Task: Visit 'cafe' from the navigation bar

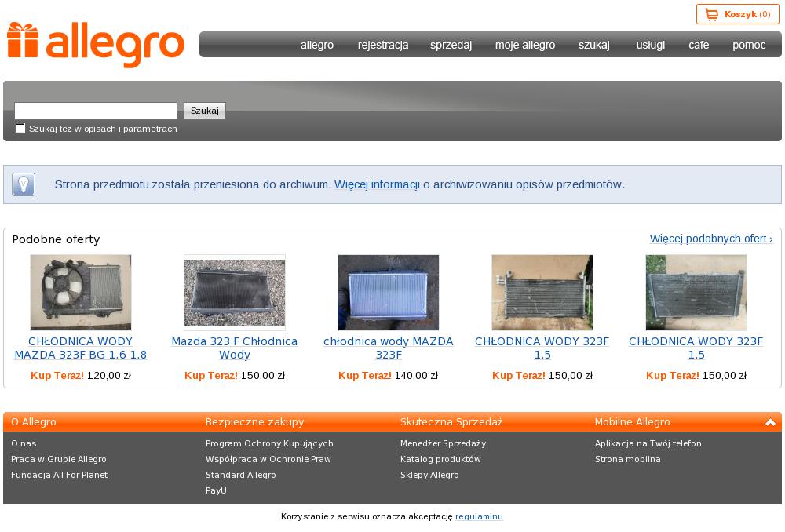Action: tap(699, 45)
